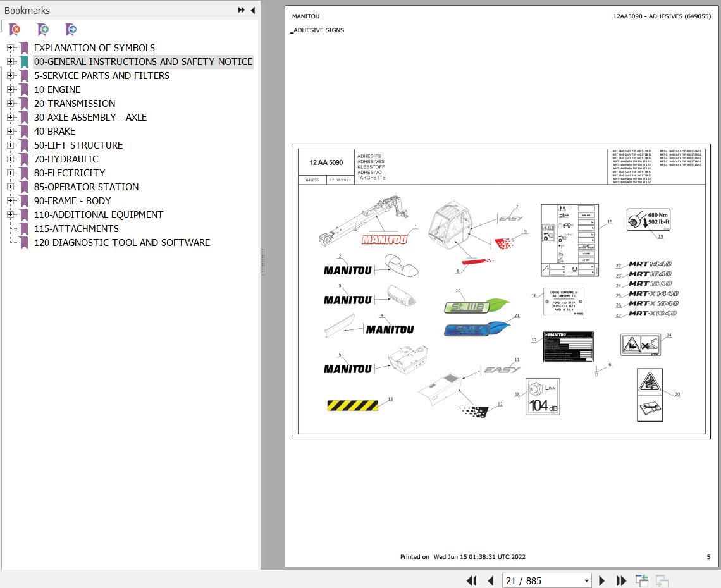The width and height of the screenshot is (721, 588).
Task: Open EXPLANATION OF SYMBOLS bookmark
Action: (x=94, y=47)
